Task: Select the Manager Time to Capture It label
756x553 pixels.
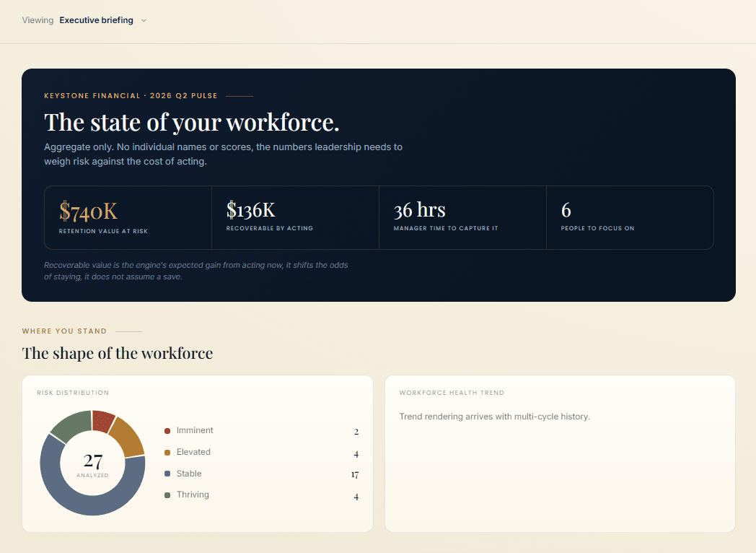Action: (x=446, y=228)
